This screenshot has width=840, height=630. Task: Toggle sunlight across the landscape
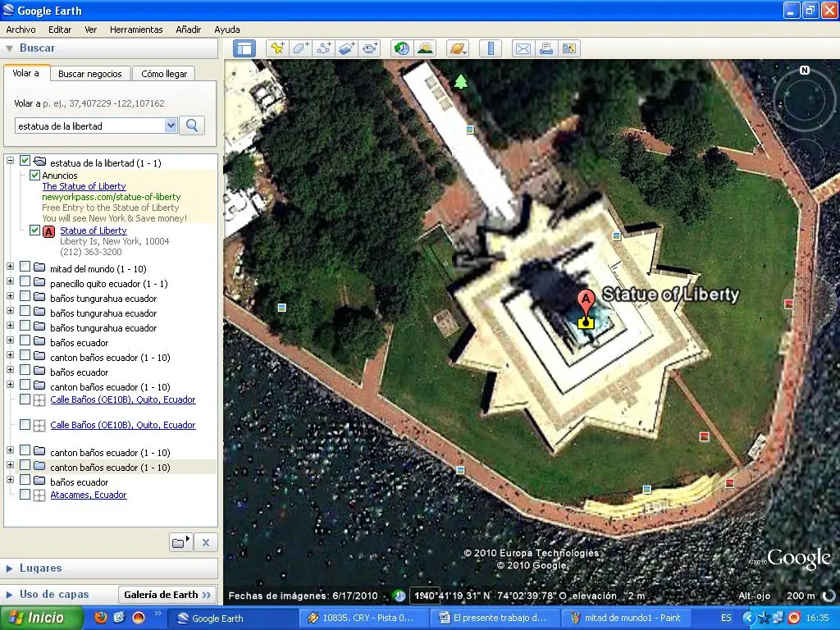pyautogui.click(x=425, y=48)
